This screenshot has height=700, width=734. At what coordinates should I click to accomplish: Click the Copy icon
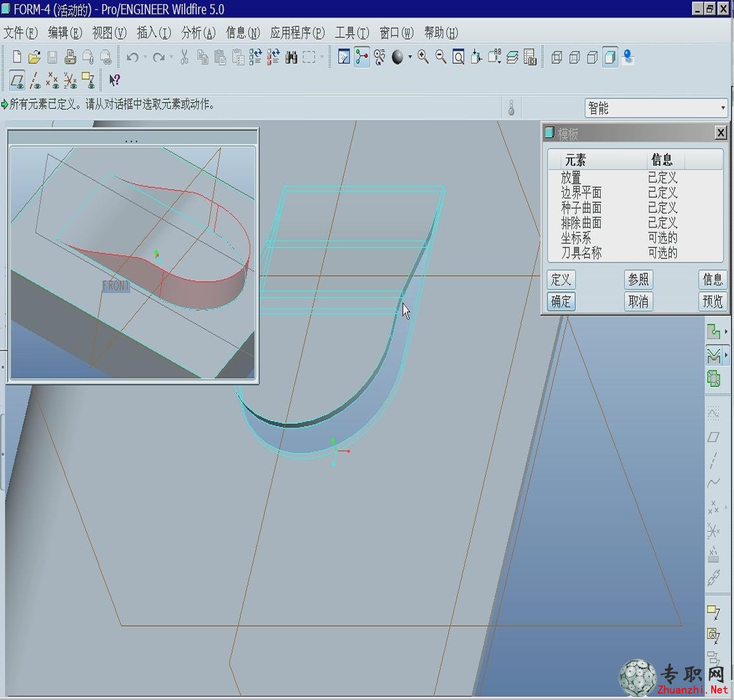202,57
